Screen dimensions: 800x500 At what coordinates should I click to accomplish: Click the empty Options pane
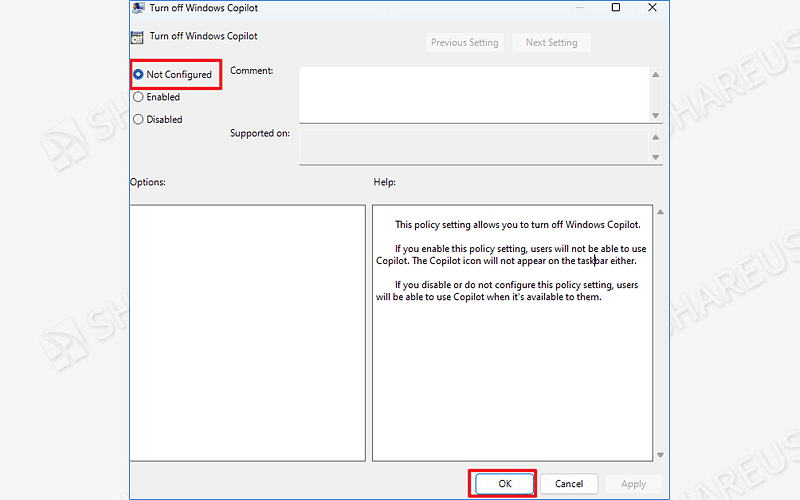[247, 333]
